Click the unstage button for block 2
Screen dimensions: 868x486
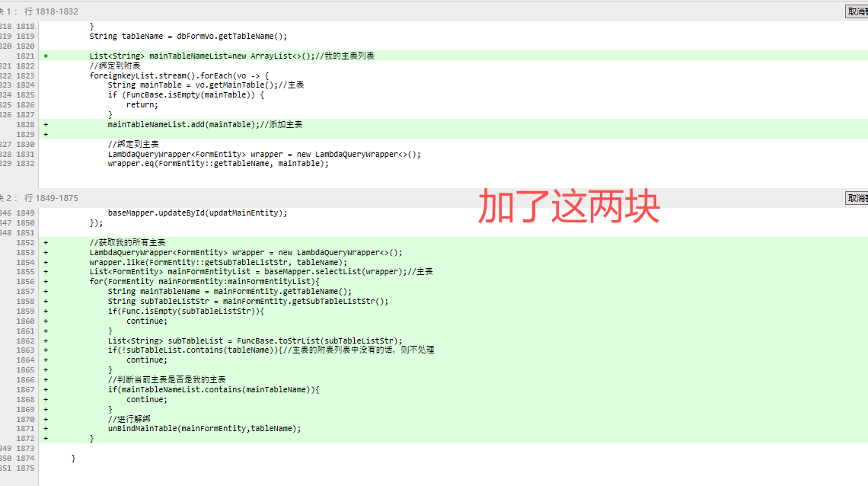(x=857, y=198)
